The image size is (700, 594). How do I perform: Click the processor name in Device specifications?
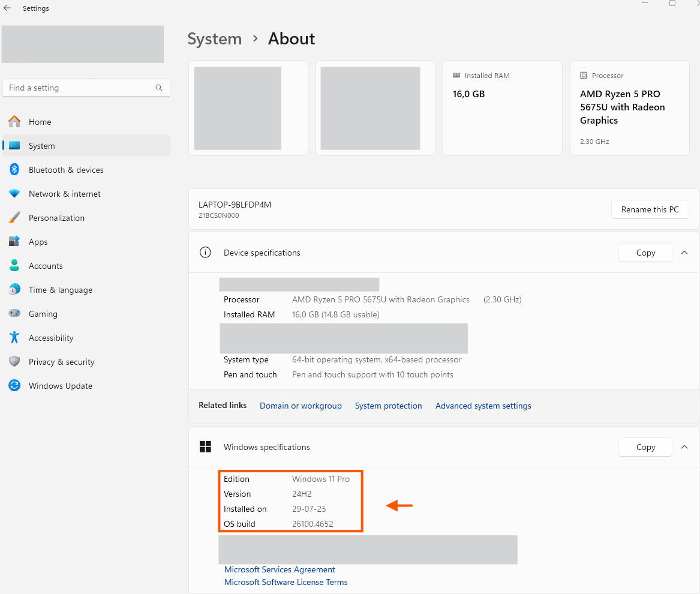(381, 299)
